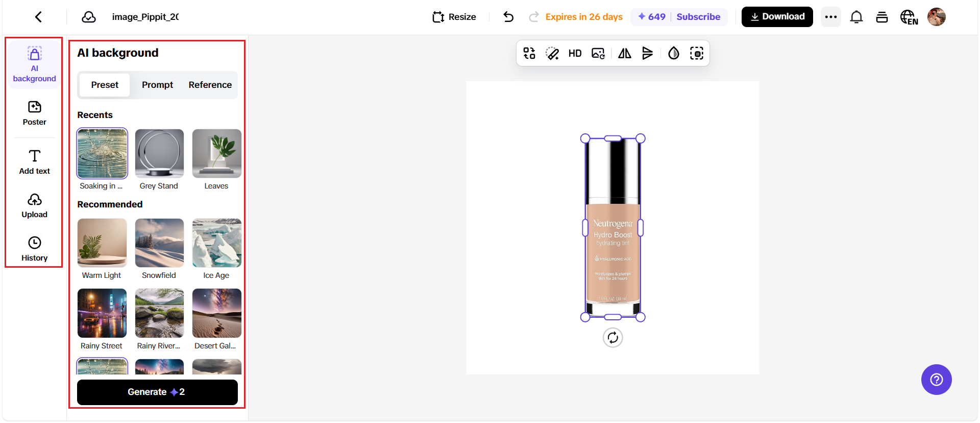This screenshot has width=980, height=423.
Task: Click the bottom-right corner resize handle
Action: [x=641, y=317]
